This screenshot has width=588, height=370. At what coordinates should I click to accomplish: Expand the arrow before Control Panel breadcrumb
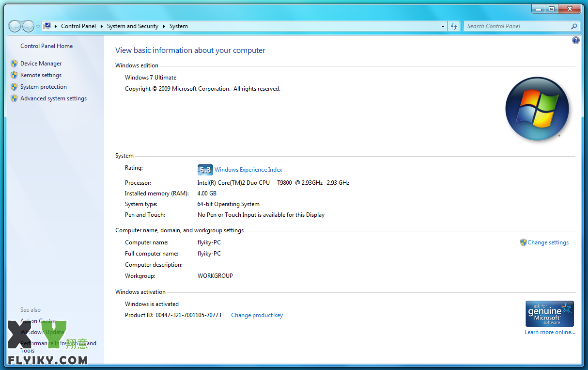(56, 26)
